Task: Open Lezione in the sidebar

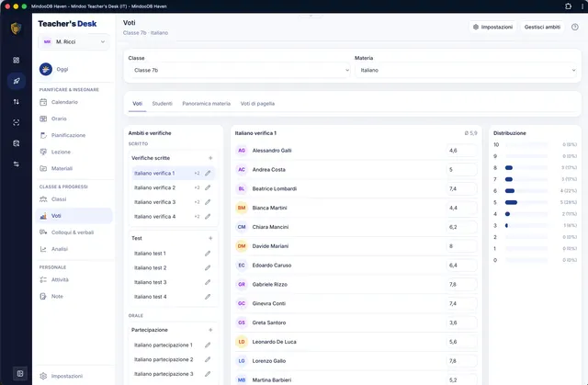Action: [x=74, y=152]
